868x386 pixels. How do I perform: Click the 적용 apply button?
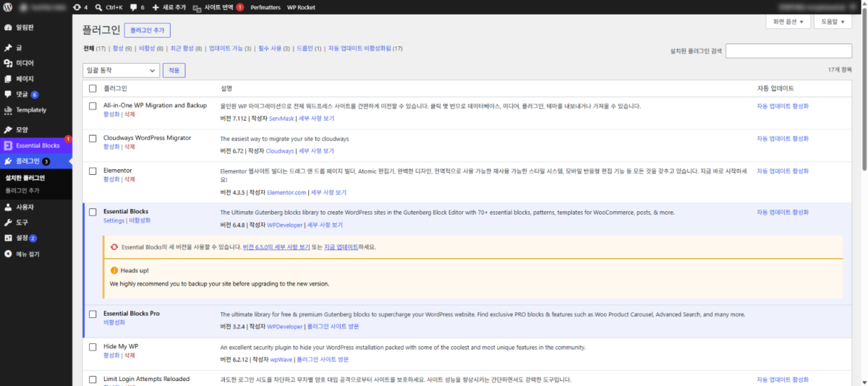pos(174,70)
